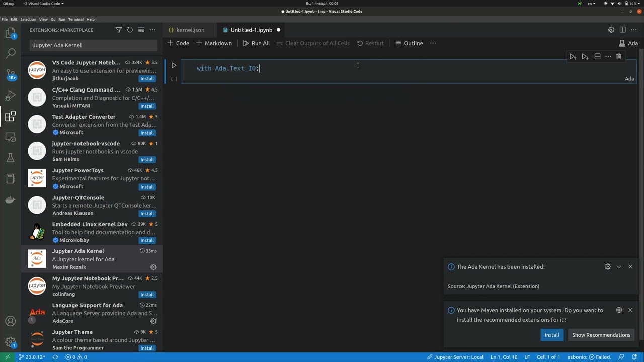This screenshot has width=644, height=362.
Task: Install VS Code Jupyter Notebook Previewer extension
Action: pyautogui.click(x=147, y=79)
